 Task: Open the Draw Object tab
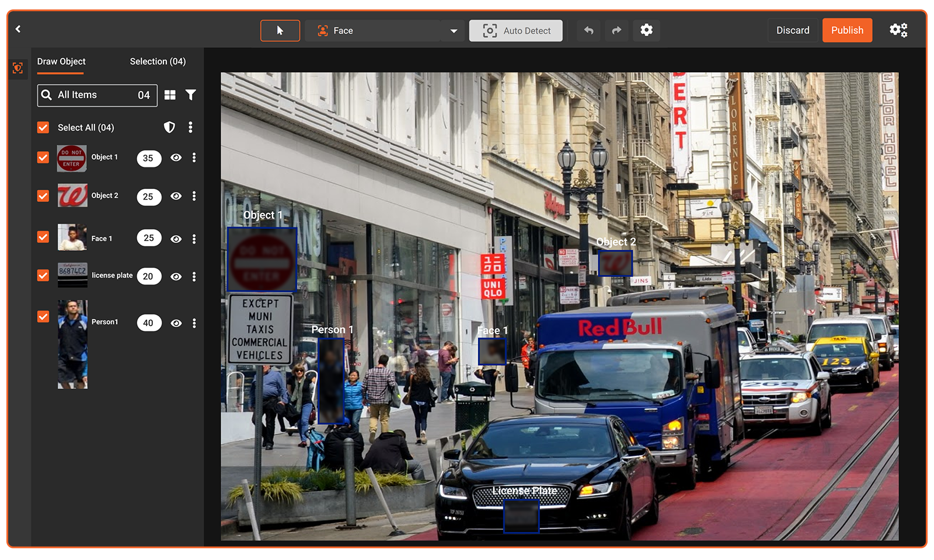pyautogui.click(x=61, y=61)
